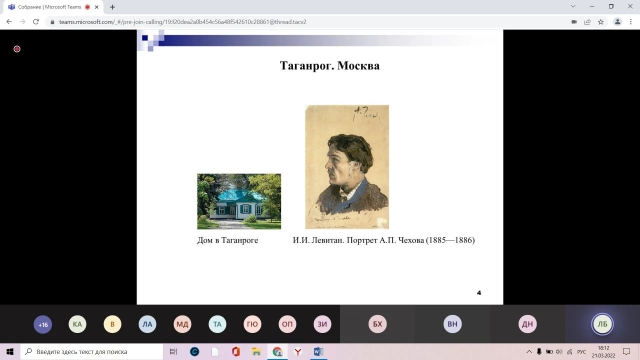Screen dimensions: 640x360
Task: Reload the Teams page
Action: (x=36, y=22)
